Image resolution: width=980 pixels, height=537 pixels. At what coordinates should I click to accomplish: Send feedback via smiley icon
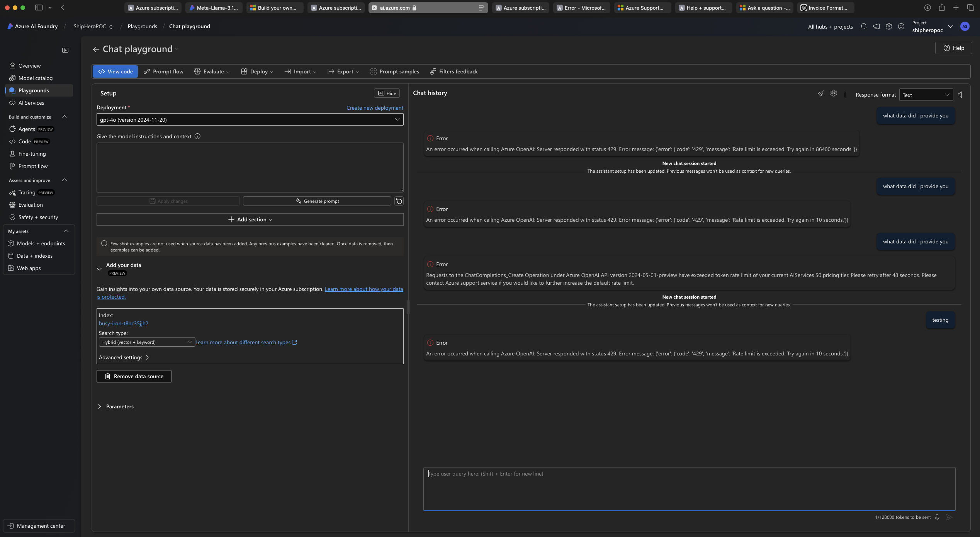(901, 26)
